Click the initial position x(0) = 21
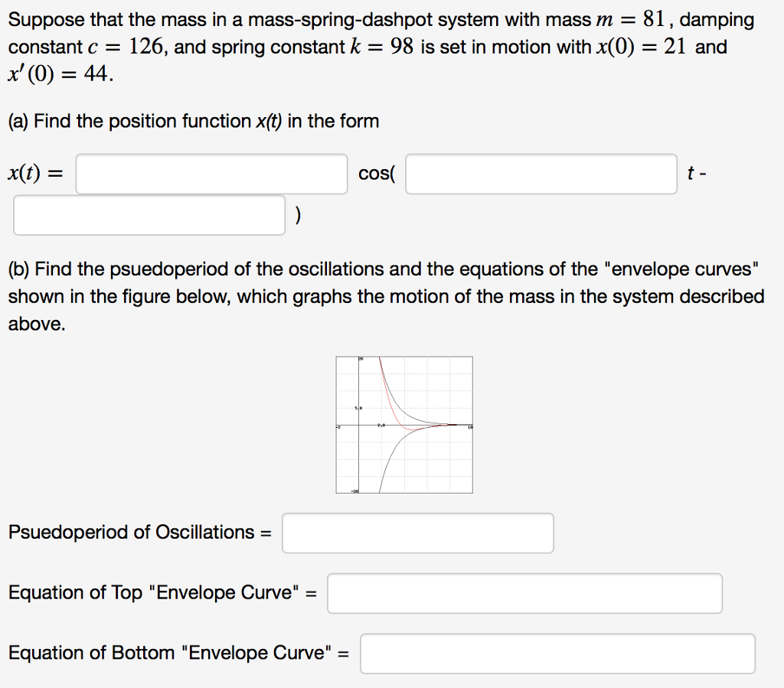 point(641,47)
